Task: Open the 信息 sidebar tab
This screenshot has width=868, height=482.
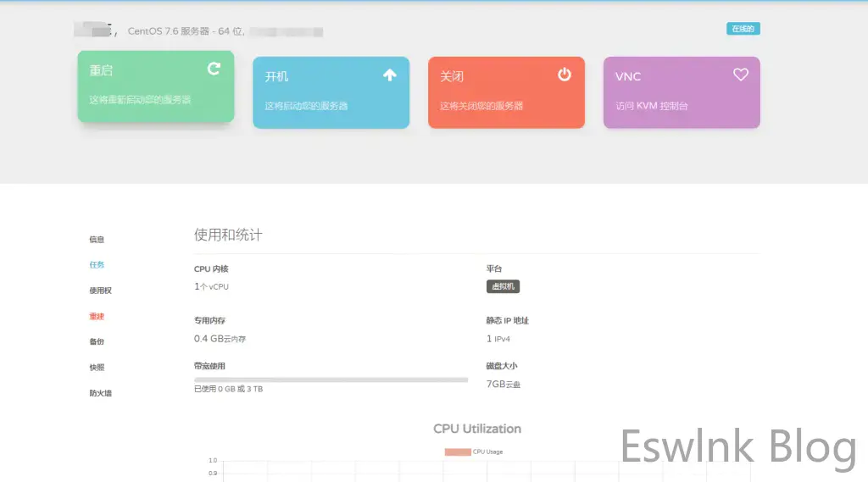Action: 97,240
